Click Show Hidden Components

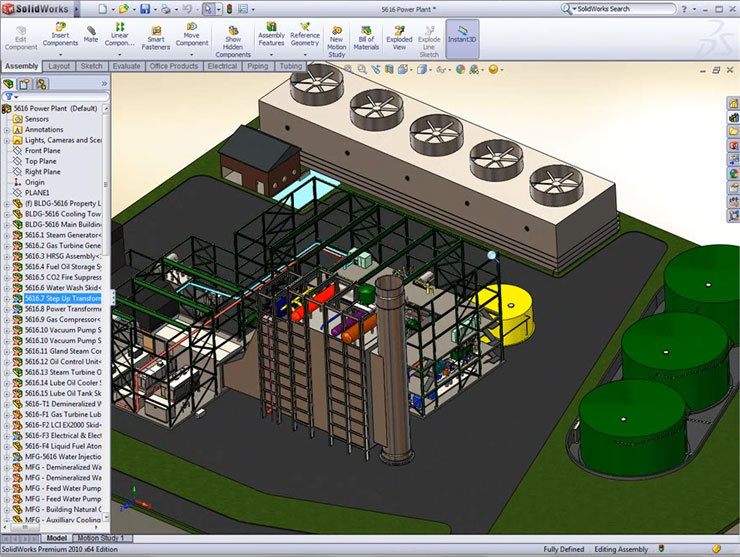coord(233,42)
